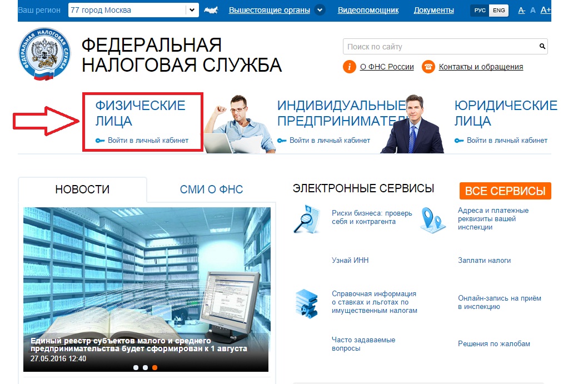This screenshot has width=588, height=384.
Task: Select the third orange carousel dot
Action: coord(155,367)
